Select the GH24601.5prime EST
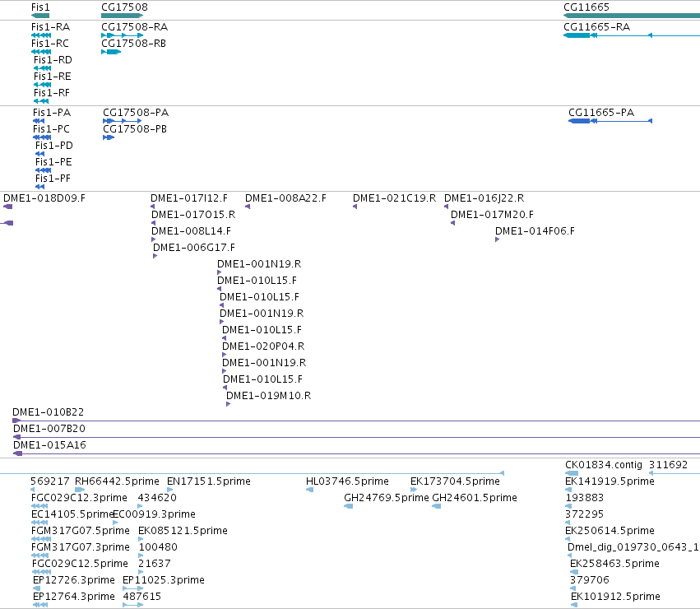Viewport: 700px width, 609px height. click(x=475, y=498)
